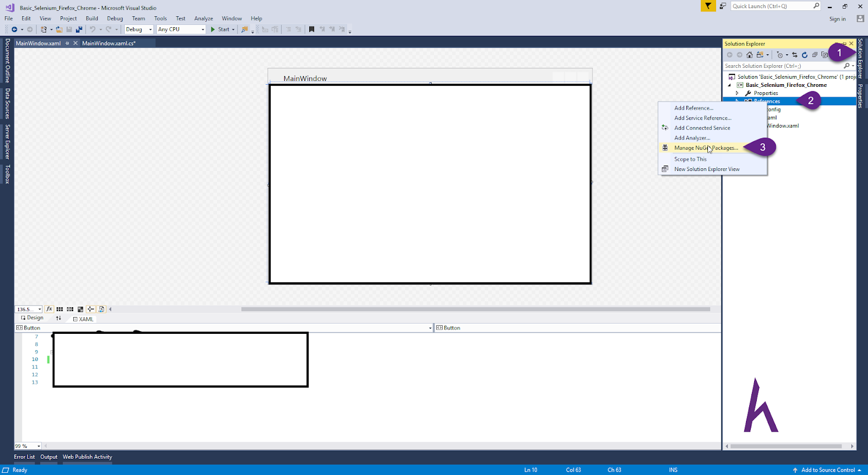
Task: Choose Manage NuGet Packages from context menu
Action: 706,148
